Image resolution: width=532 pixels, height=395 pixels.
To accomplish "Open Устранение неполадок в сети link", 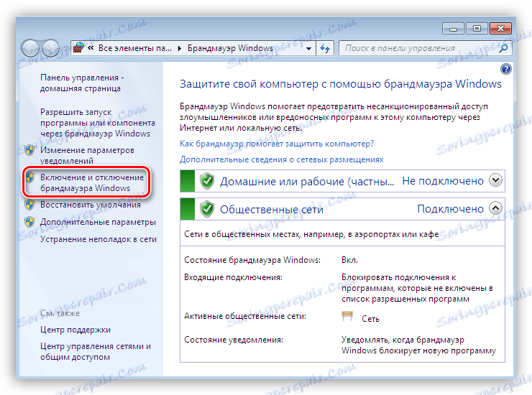I will [x=98, y=239].
